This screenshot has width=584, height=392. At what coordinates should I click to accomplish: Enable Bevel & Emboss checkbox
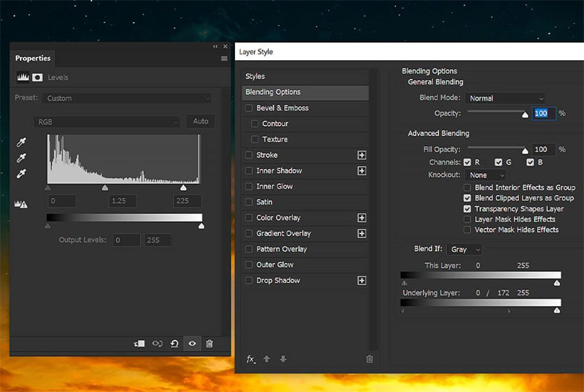[x=249, y=108]
